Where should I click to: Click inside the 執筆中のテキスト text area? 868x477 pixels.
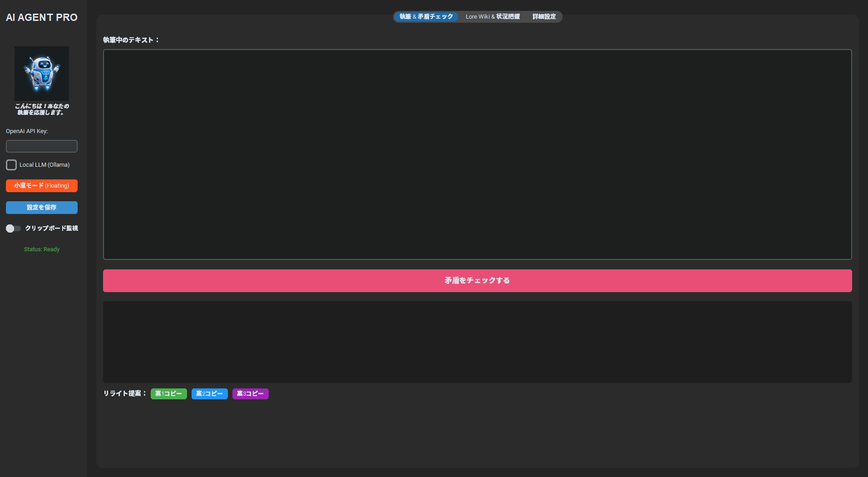[477, 154]
